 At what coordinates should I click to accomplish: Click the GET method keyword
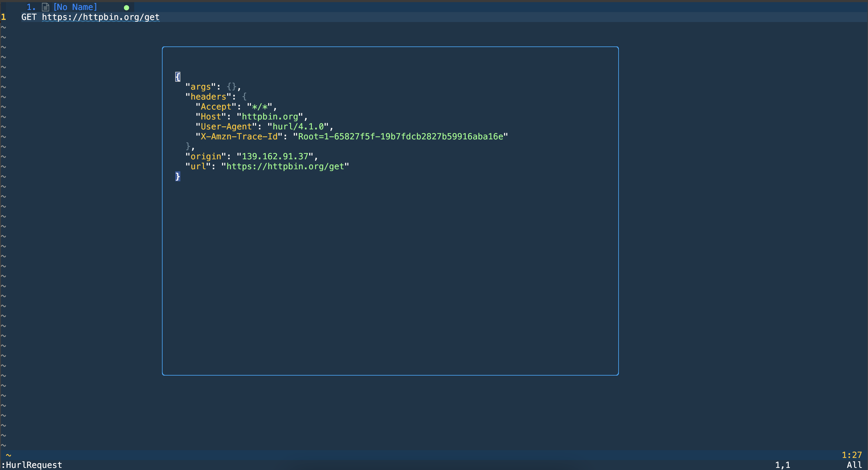point(29,17)
